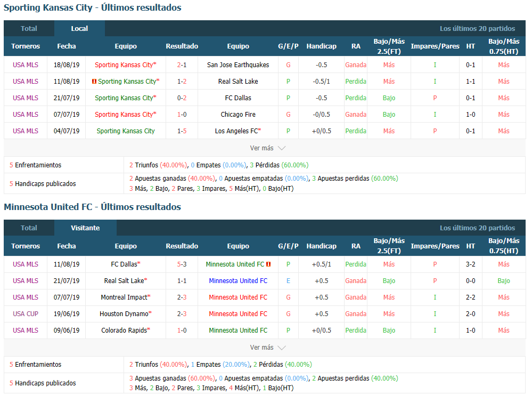Viewport: 532px width, 395px height.
Task: Click the Handicap header in Sporting Kansas City table
Action: (321, 46)
